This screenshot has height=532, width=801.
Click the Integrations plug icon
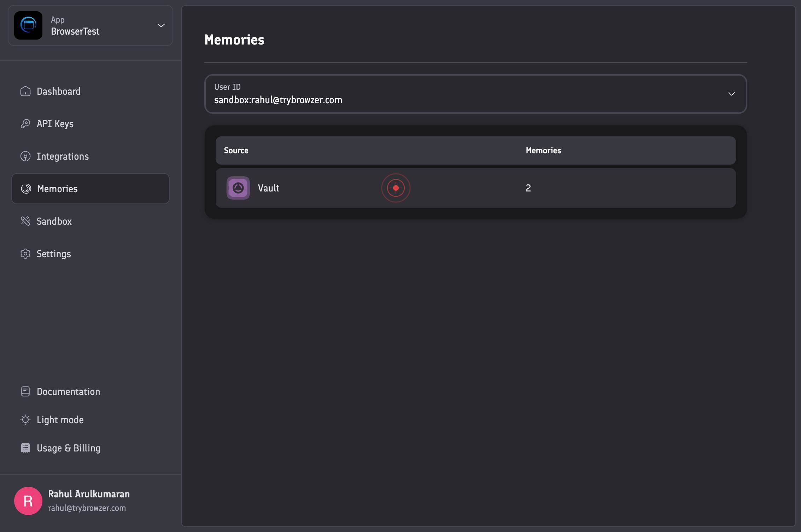25,156
